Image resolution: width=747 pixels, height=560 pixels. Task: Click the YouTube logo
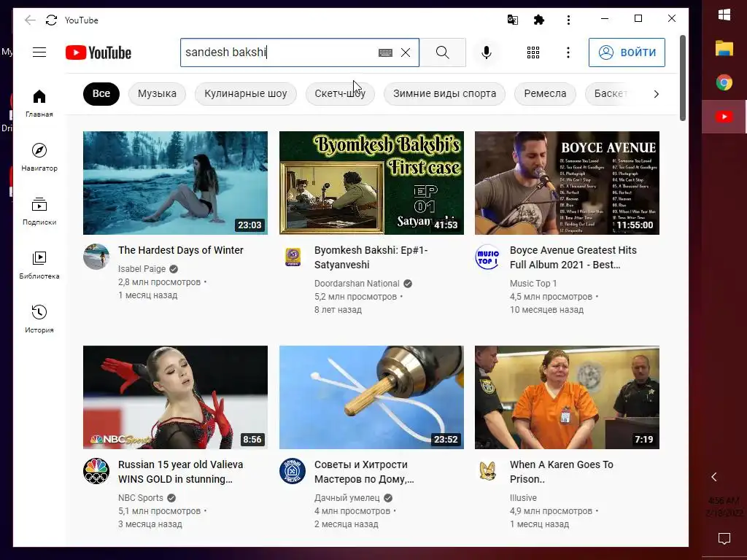(98, 52)
